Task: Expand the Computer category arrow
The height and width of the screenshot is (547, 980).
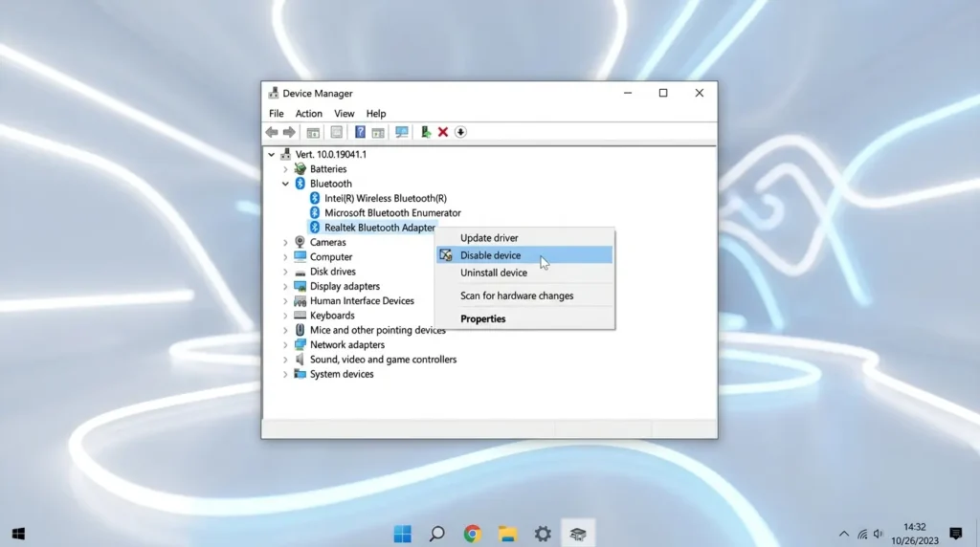Action: coord(285,256)
